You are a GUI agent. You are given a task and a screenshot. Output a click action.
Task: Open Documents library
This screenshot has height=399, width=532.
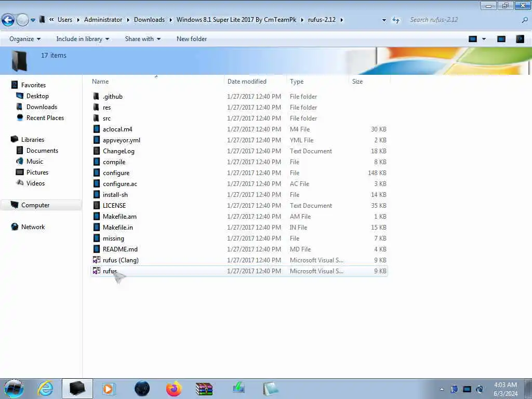click(x=42, y=150)
